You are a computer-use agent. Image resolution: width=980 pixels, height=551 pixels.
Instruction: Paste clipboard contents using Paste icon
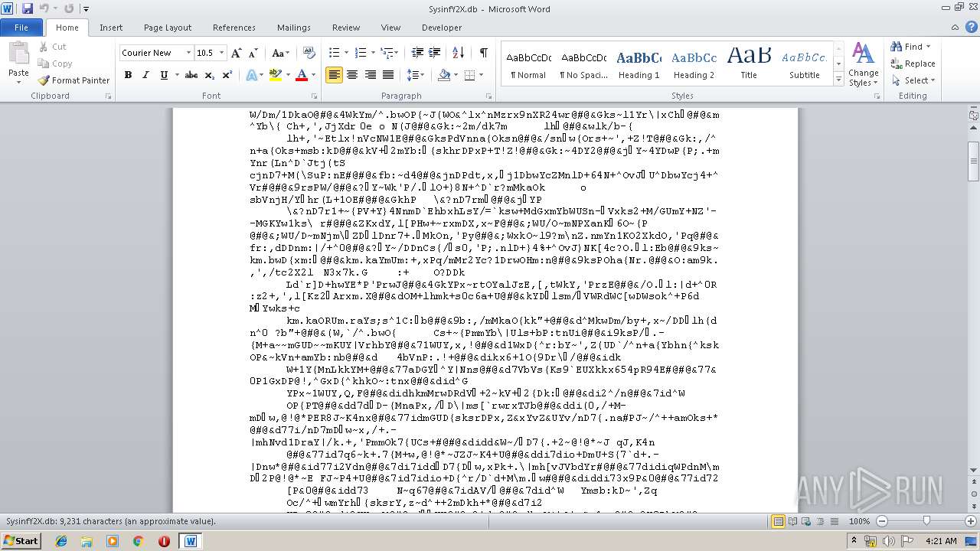(18, 55)
